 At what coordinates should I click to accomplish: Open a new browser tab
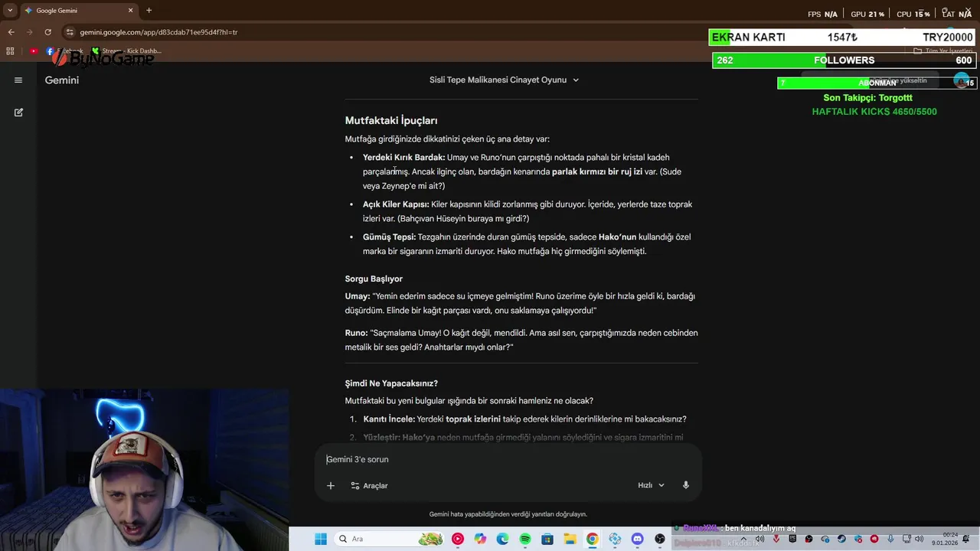tap(149, 11)
